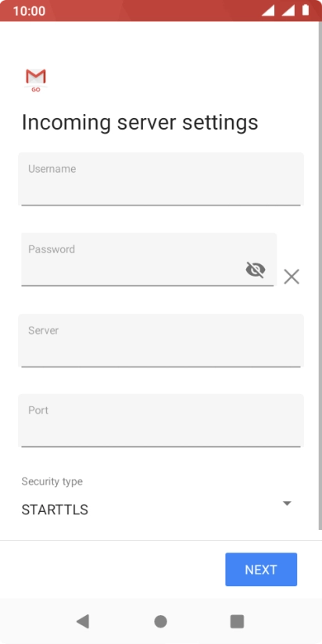The width and height of the screenshot is (322, 644).
Task: Focus the Password input field
Action: [148, 259]
